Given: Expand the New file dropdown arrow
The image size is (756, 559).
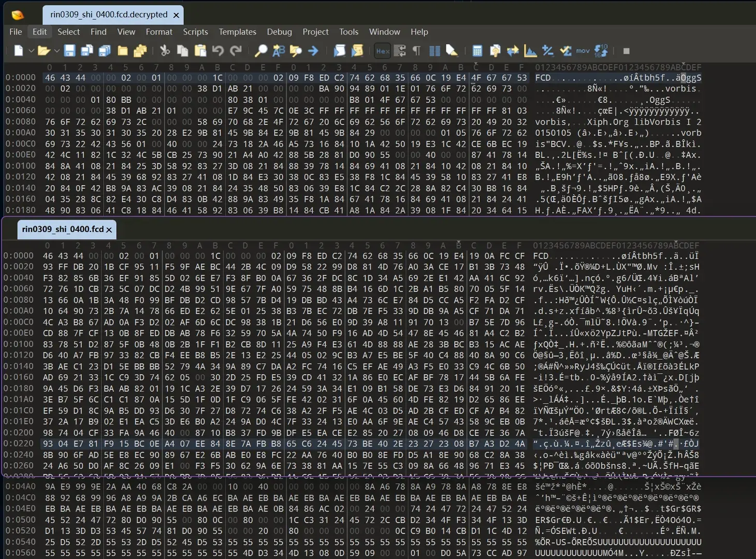Looking at the screenshot, I should coord(31,51).
